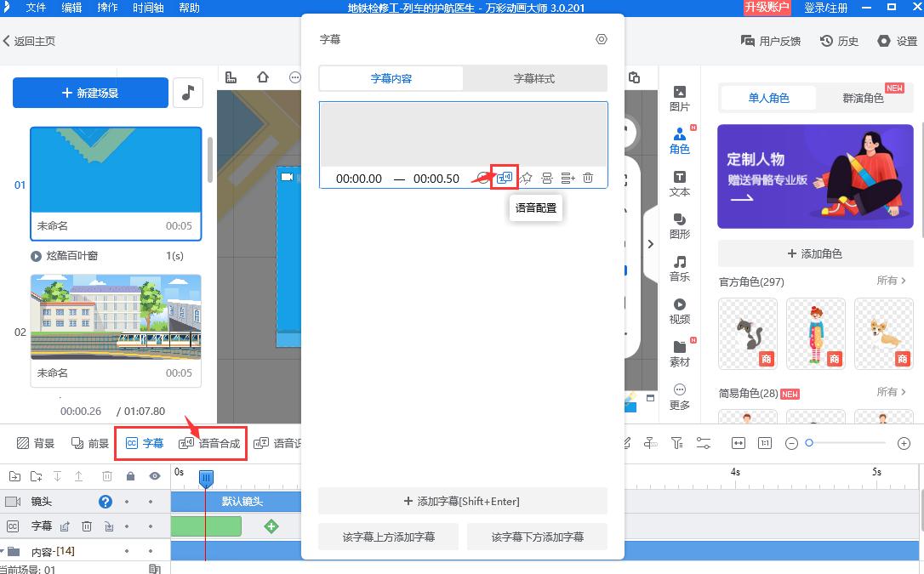Open the 语音配置 voice config icon

click(x=505, y=178)
